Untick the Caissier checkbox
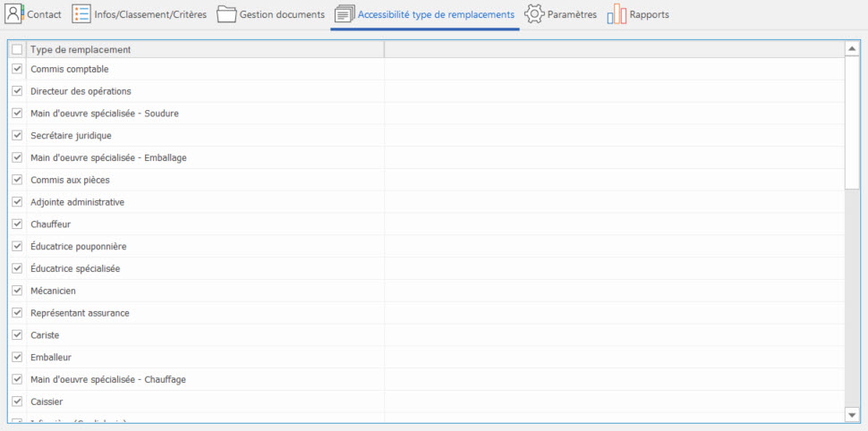The width and height of the screenshot is (868, 431). (17, 401)
